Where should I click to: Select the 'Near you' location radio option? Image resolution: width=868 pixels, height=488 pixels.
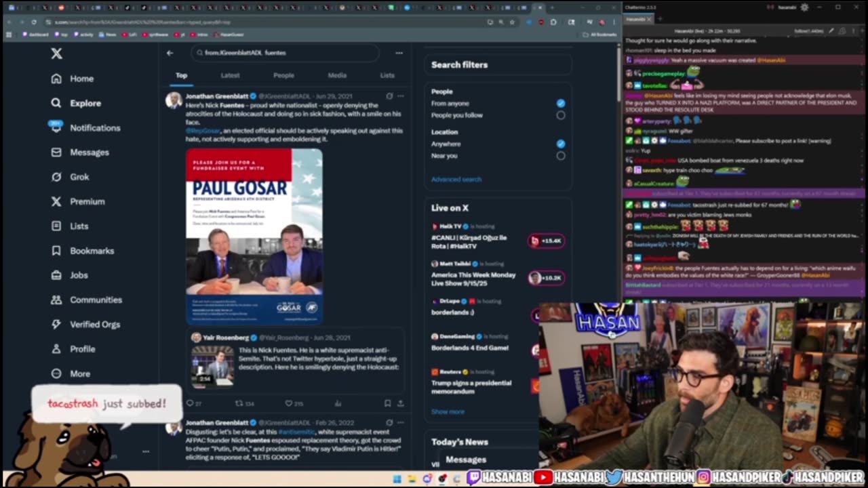tap(560, 156)
